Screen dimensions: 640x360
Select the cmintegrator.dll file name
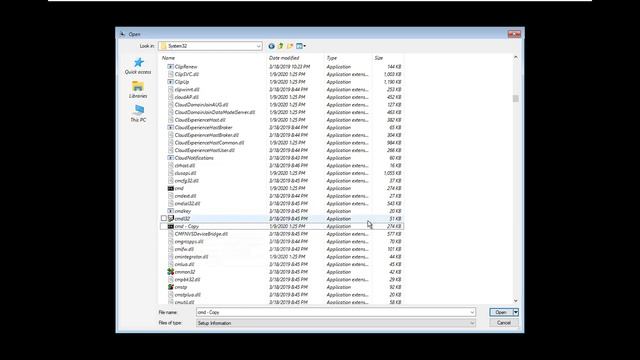coord(191,257)
